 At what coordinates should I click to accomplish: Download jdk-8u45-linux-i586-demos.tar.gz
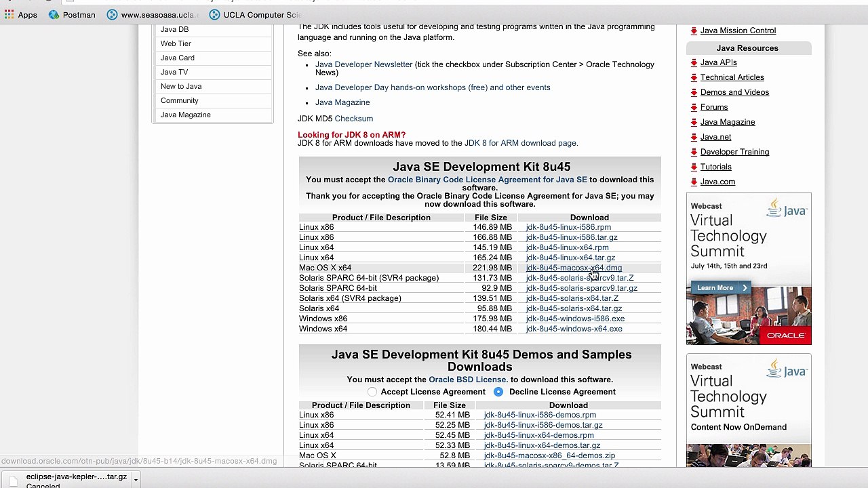pyautogui.click(x=543, y=425)
